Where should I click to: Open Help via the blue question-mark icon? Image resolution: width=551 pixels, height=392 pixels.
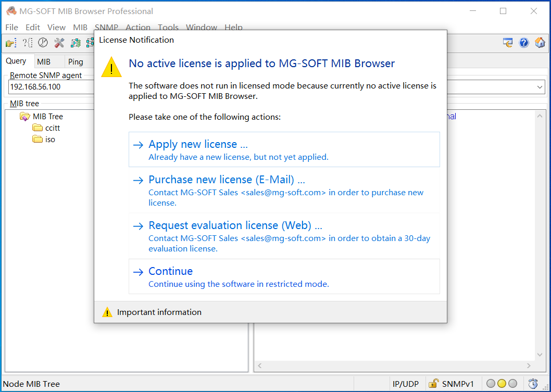point(524,42)
